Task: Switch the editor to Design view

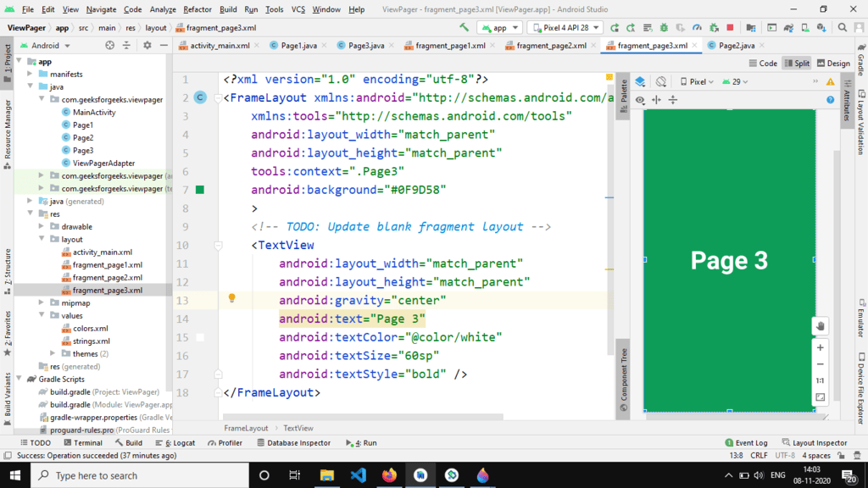Action: [x=833, y=64]
